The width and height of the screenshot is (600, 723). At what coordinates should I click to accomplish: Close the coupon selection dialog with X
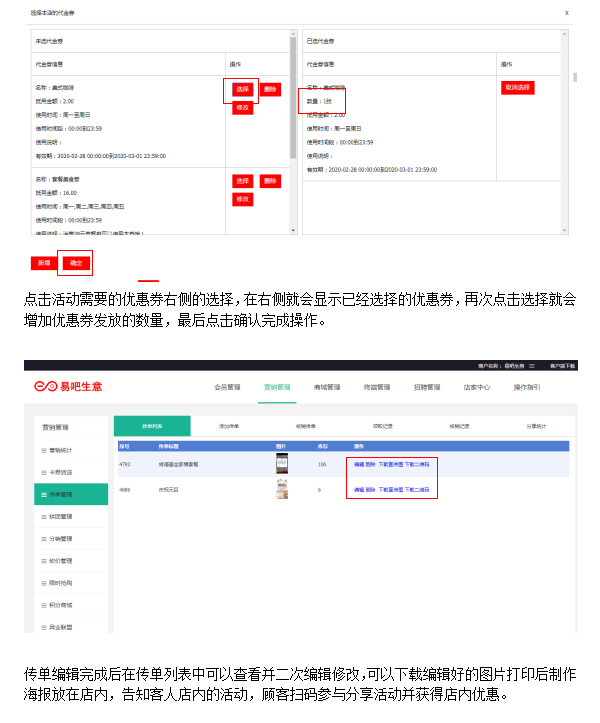(x=567, y=13)
